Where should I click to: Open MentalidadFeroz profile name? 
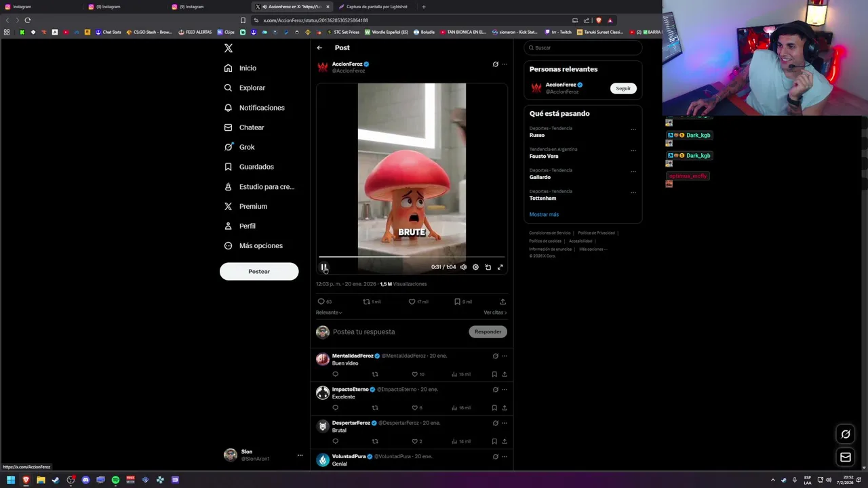353,356
